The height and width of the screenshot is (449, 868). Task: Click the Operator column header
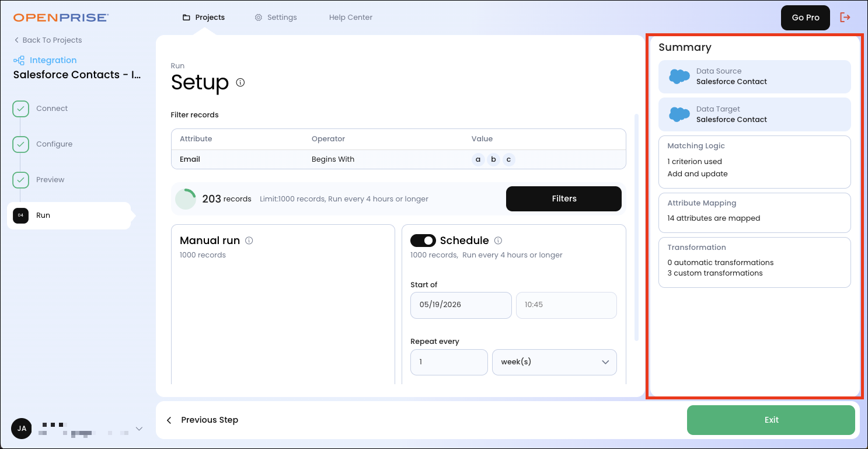coord(328,139)
